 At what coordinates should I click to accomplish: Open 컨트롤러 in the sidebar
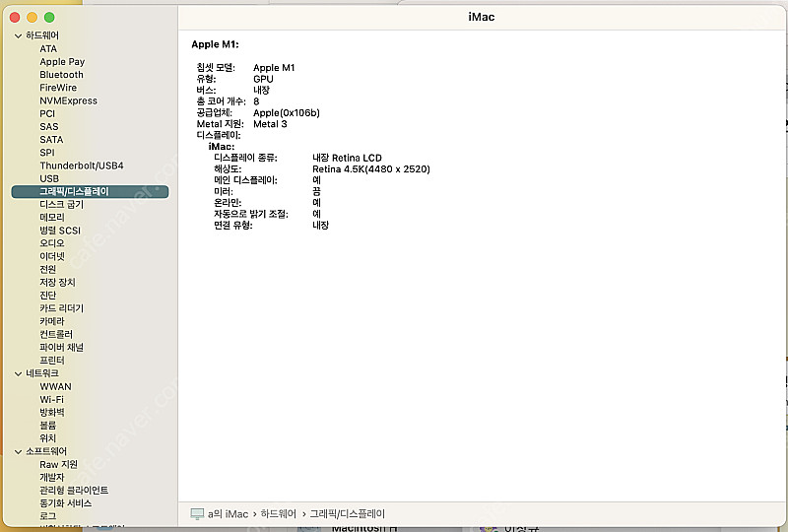point(56,334)
